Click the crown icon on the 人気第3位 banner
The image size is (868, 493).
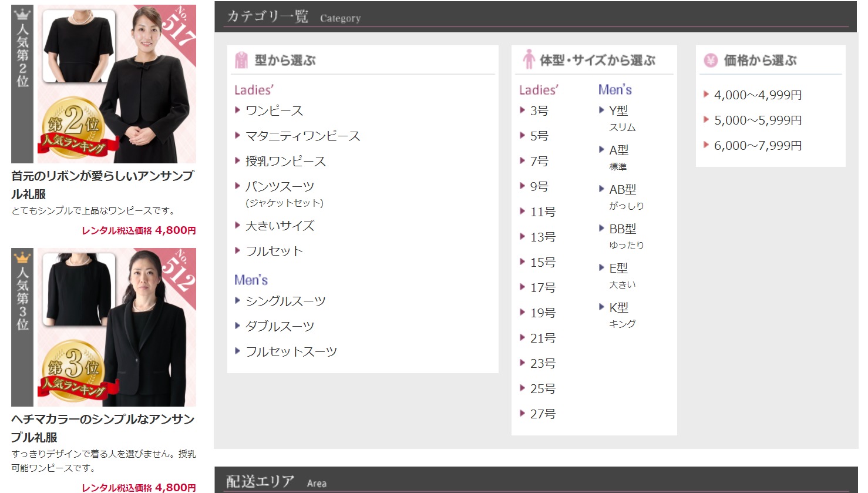coord(22,257)
